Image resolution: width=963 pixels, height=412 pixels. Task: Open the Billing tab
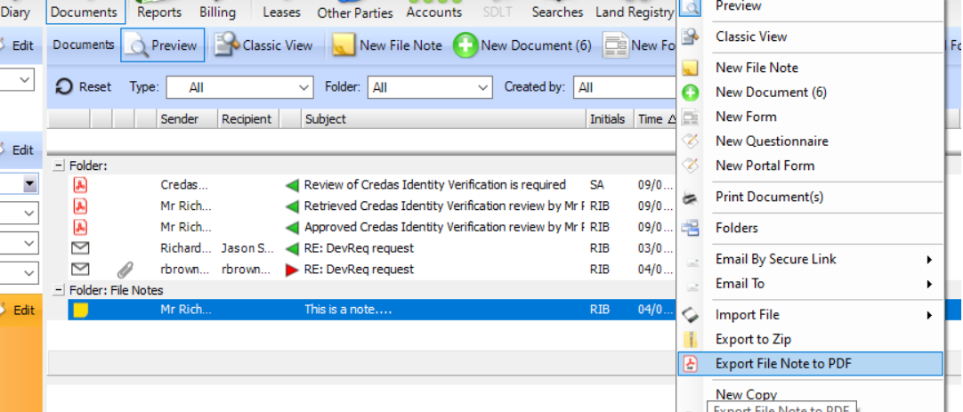click(x=217, y=12)
